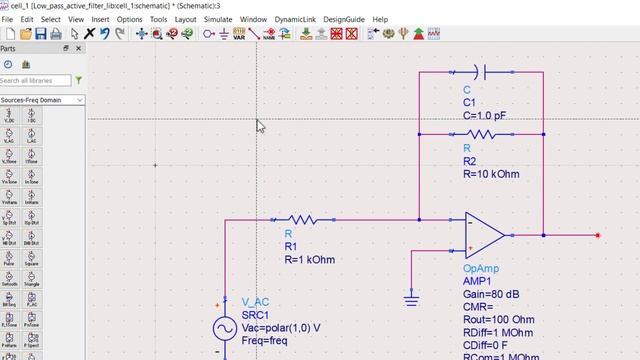The height and width of the screenshot is (360, 640).
Task: Open the DesignGuide menu
Action: [344, 19]
